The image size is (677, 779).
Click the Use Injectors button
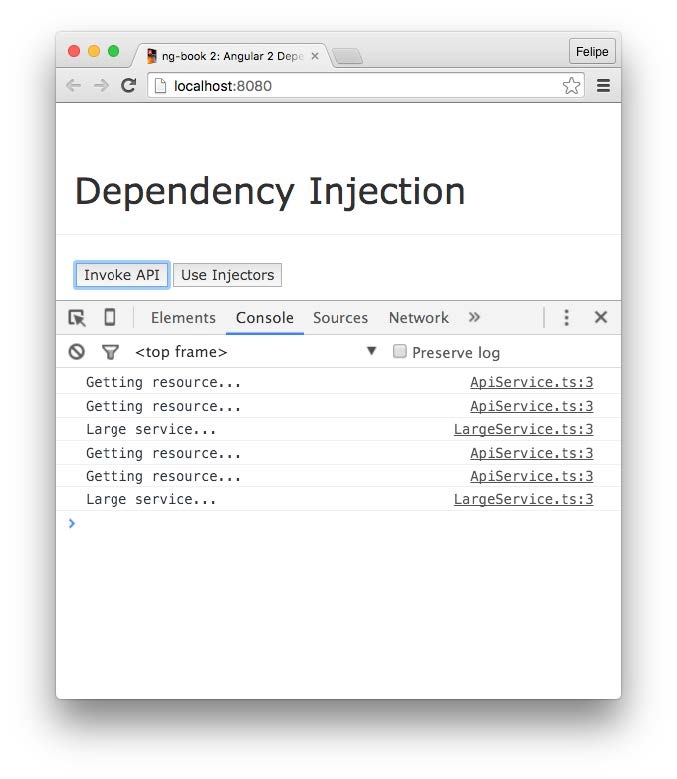(227, 275)
